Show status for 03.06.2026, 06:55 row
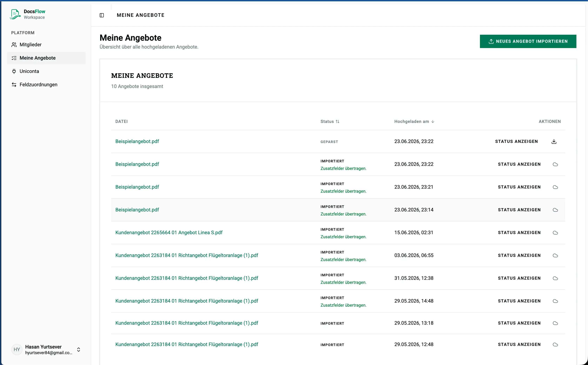588x365 pixels. point(519,255)
